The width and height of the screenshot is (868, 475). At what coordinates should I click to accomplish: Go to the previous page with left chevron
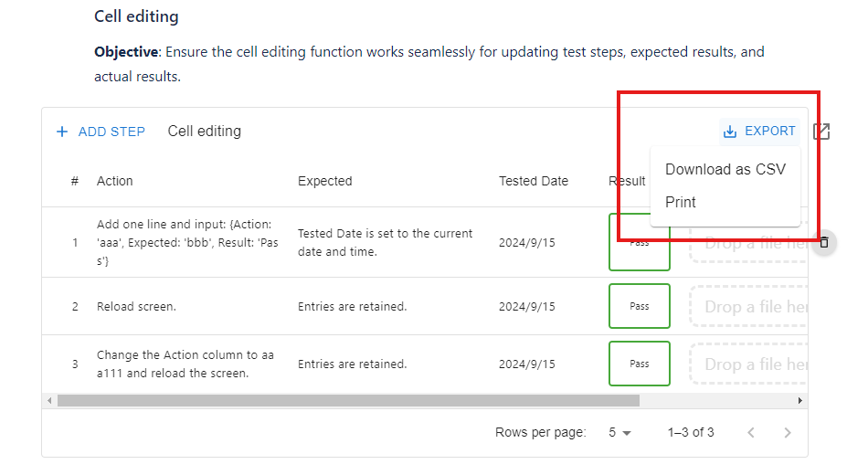click(751, 433)
